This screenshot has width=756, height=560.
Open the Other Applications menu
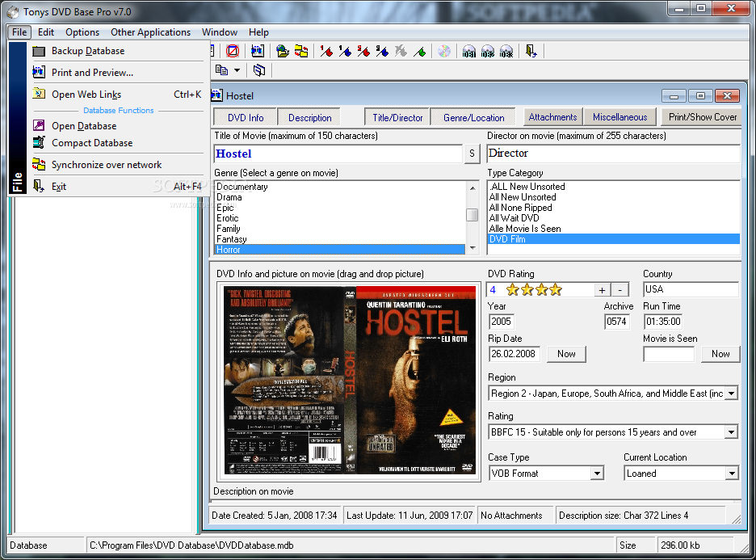150,32
